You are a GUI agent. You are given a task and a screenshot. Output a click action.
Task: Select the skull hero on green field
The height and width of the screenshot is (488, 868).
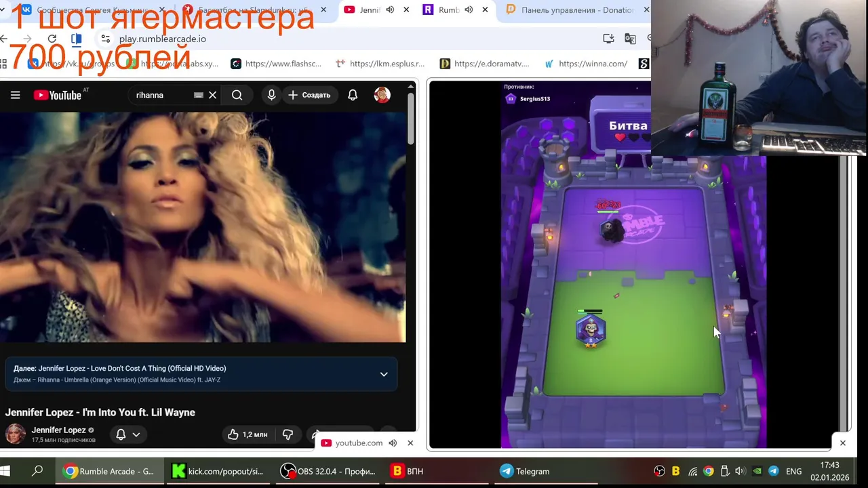click(x=590, y=331)
